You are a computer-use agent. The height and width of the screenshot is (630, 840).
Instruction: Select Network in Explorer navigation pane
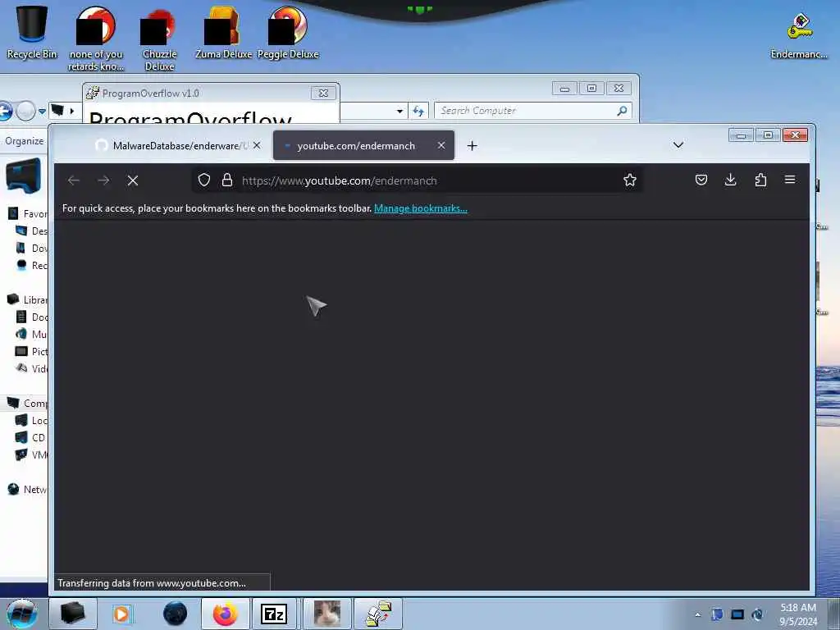[x=27, y=490]
